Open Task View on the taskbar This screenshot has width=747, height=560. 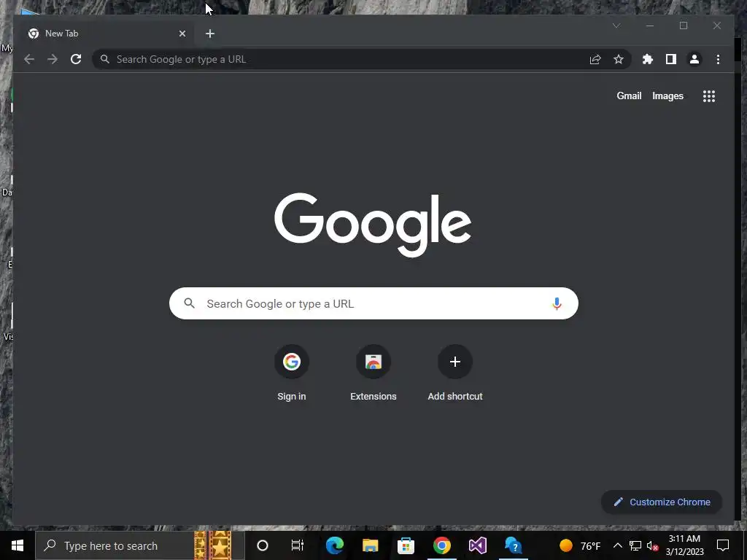click(x=298, y=545)
